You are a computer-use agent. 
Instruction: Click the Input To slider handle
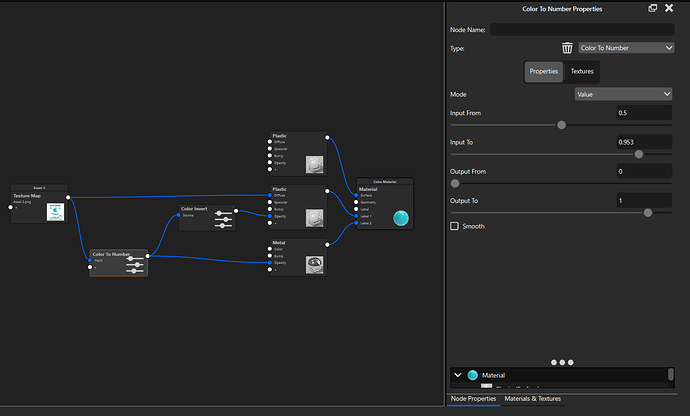[639, 154]
